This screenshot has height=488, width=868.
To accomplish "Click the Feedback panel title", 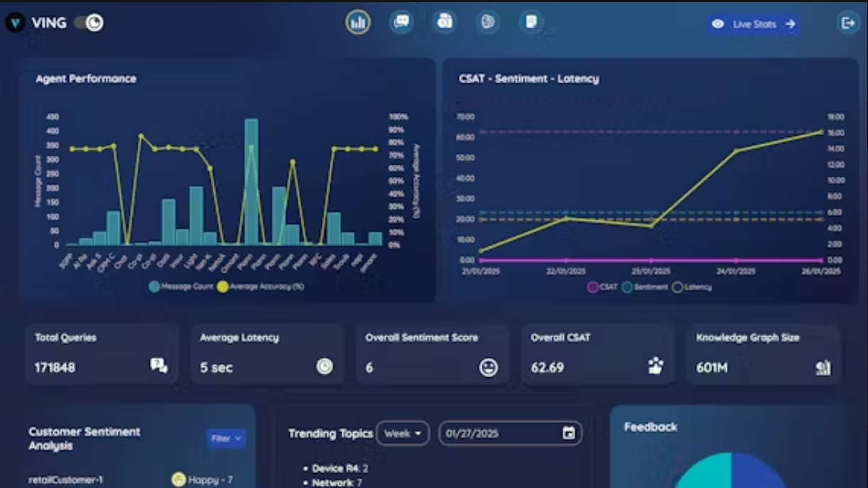I will tap(651, 427).
